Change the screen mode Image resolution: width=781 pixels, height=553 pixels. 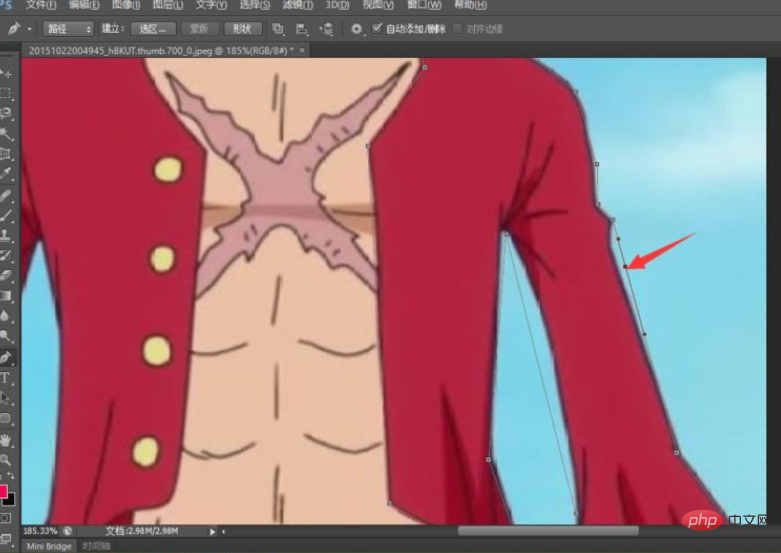coord(5,539)
